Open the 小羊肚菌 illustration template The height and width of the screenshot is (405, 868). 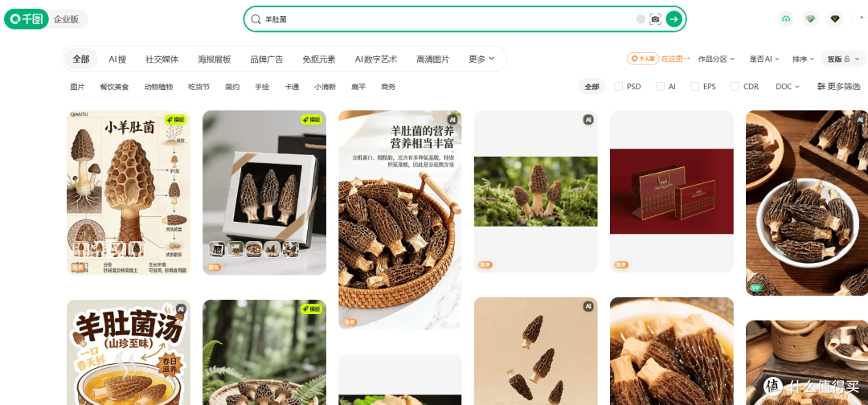click(129, 193)
